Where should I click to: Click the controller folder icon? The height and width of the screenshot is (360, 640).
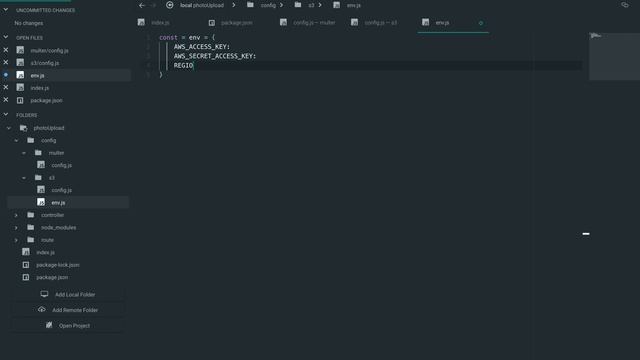click(x=31, y=215)
